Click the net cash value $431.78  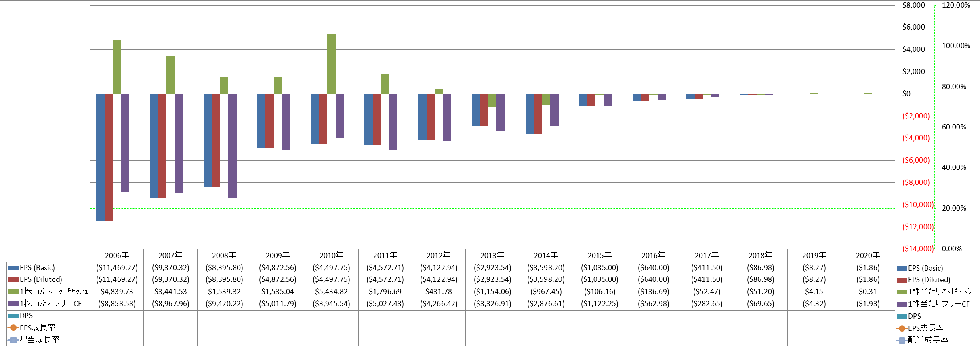[439, 292]
